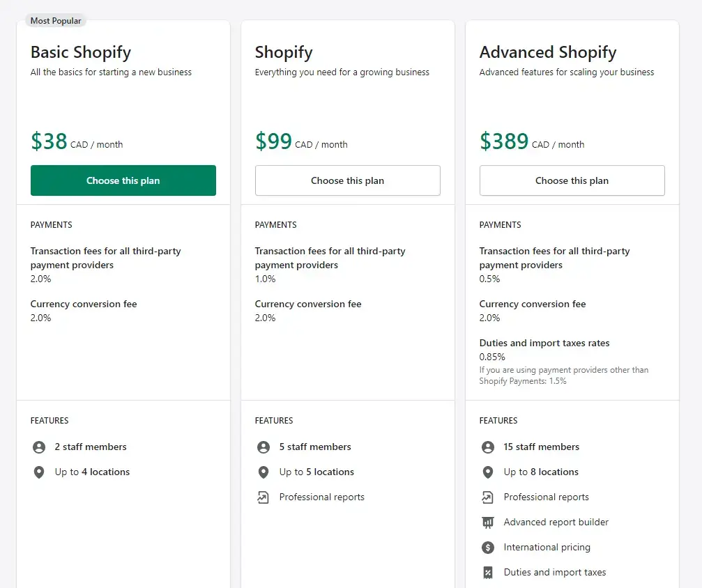Click the $38 CAD / month price
This screenshot has width=702, height=588.
pyautogui.click(x=77, y=141)
